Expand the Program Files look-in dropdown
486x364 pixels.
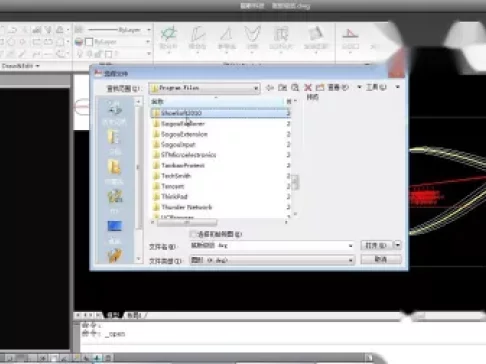coord(256,88)
